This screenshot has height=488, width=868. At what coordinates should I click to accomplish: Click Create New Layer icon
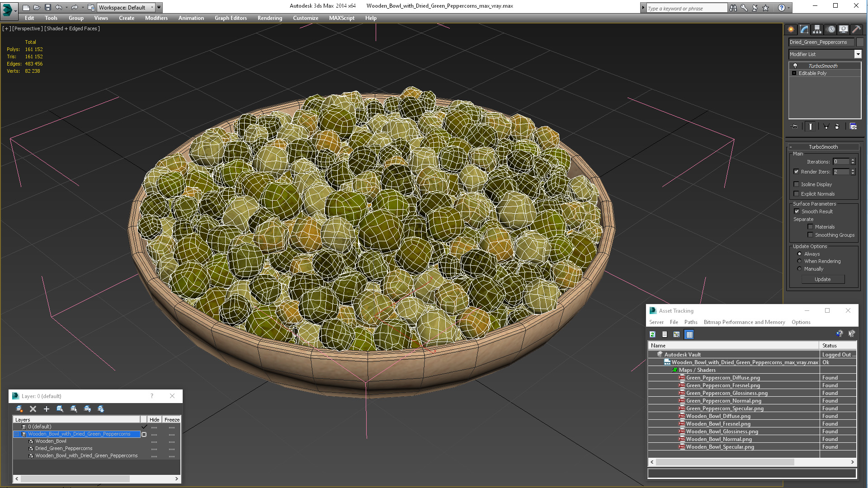19,409
